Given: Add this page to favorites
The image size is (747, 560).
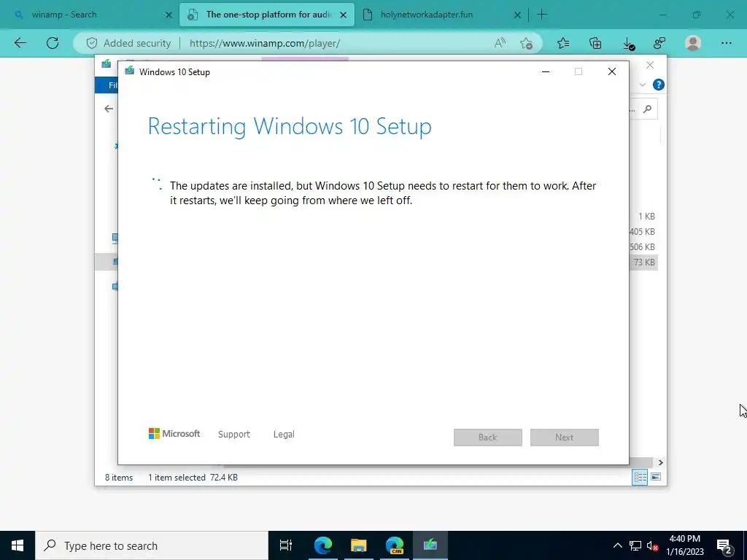Looking at the screenshot, I should click(527, 43).
